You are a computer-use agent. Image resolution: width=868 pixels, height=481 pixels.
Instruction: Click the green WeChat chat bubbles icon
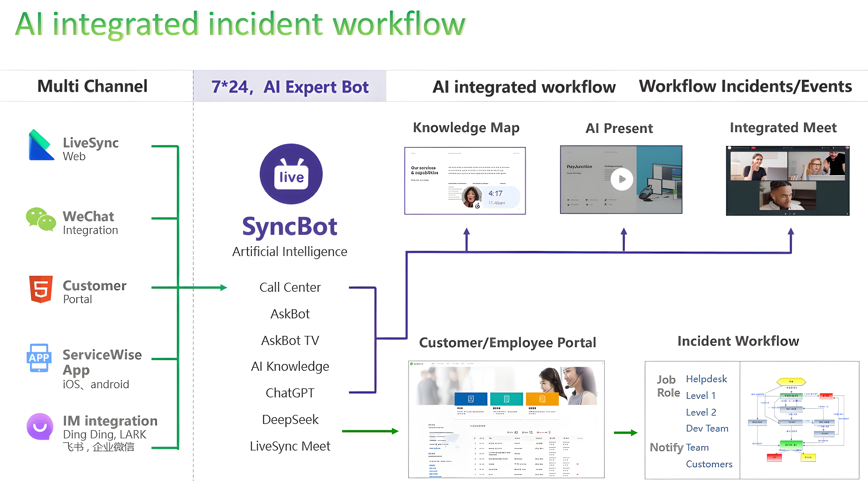coord(41,219)
